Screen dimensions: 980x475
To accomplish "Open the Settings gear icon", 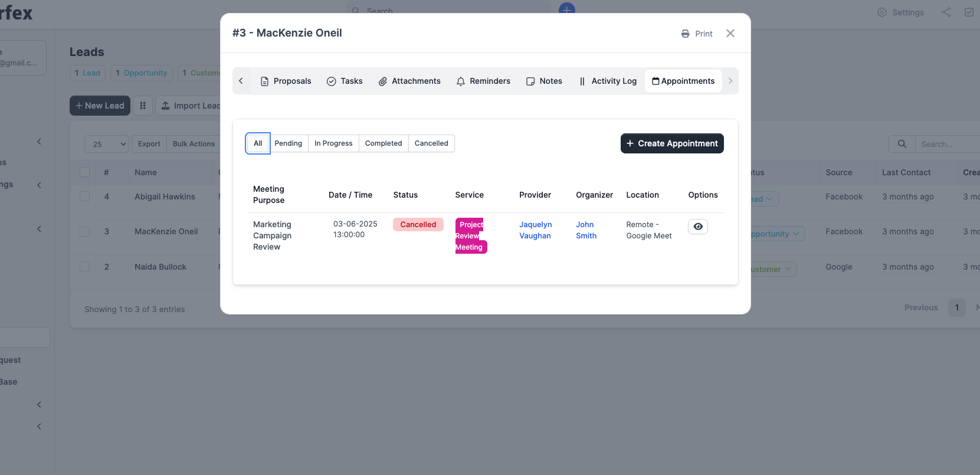I will [882, 12].
